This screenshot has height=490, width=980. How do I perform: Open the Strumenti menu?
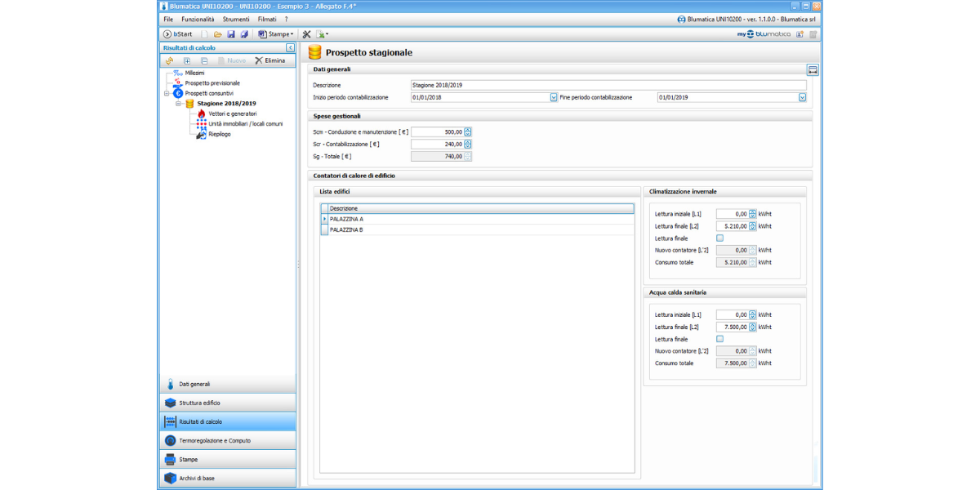point(236,19)
